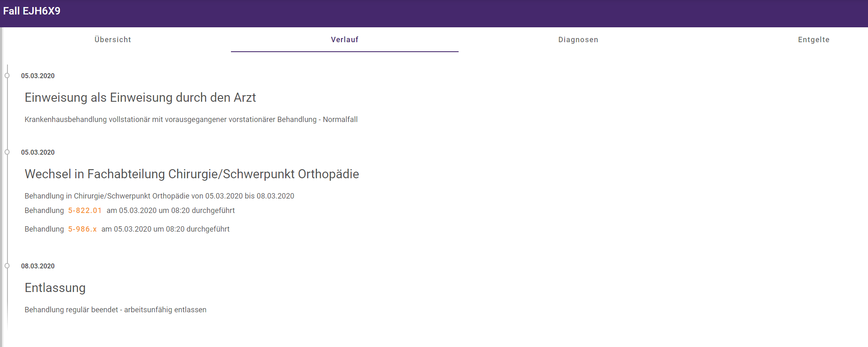
Task: Click the timeline dot for 08.03.2020 Entlassung
Action: point(7,266)
